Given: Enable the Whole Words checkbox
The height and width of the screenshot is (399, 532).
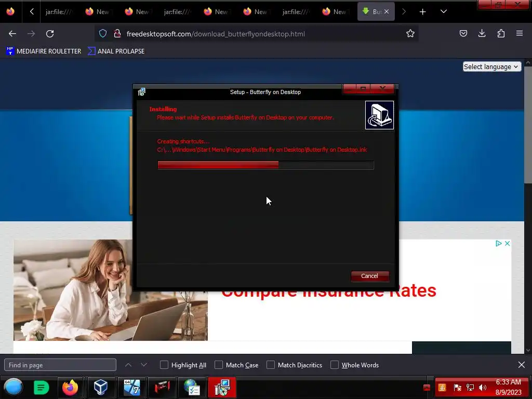Looking at the screenshot, I should point(335,365).
